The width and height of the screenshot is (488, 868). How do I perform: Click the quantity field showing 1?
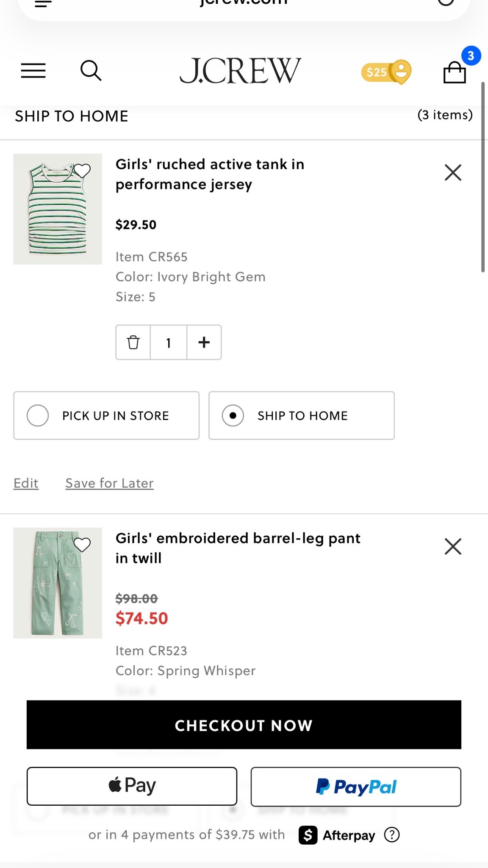169,342
